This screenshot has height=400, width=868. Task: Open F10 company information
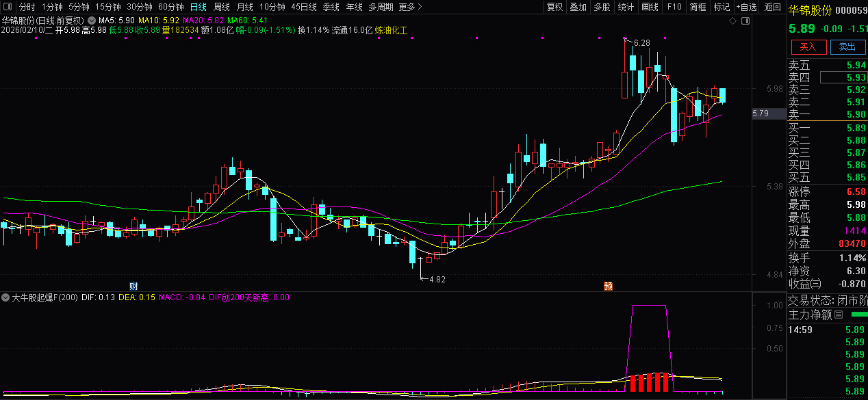coord(674,7)
